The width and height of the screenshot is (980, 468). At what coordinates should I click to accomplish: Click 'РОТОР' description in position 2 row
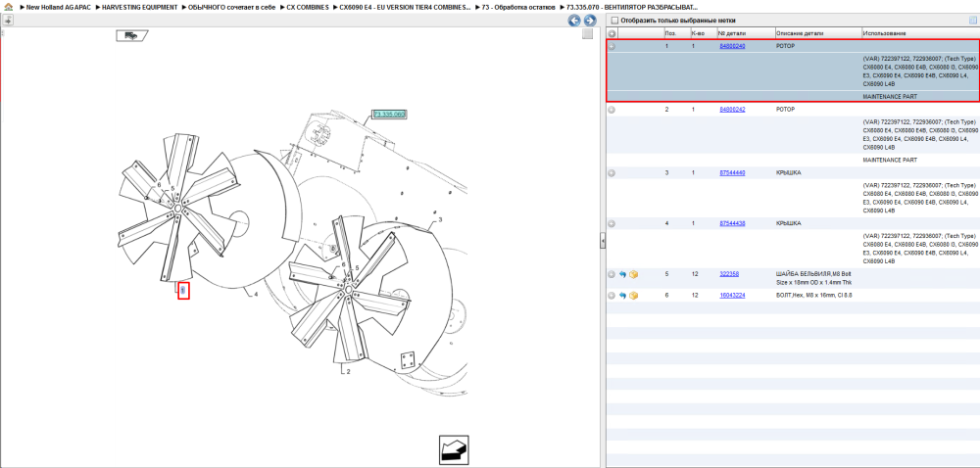click(x=785, y=110)
